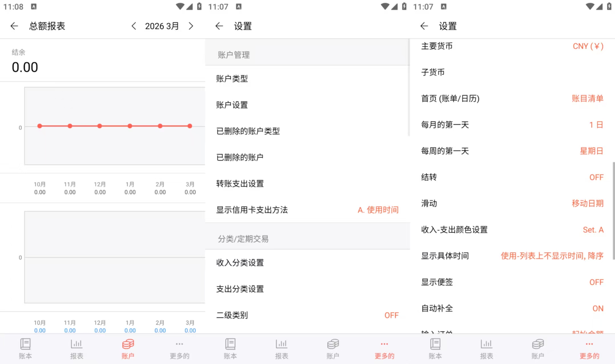Click the back arrow on the 设置 screen
The width and height of the screenshot is (615, 364).
point(219,26)
